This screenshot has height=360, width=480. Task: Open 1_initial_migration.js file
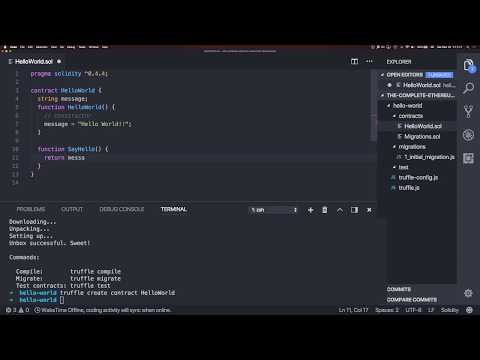429,157
